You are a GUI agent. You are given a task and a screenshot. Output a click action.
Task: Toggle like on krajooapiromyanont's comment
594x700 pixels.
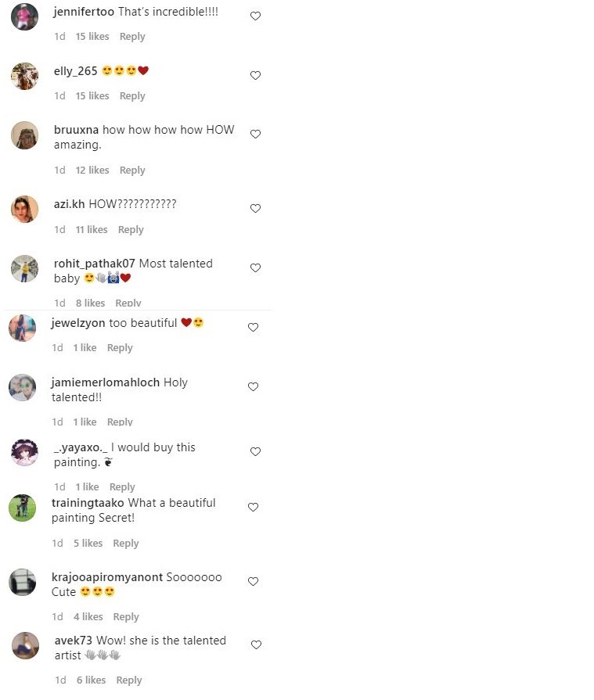pyautogui.click(x=253, y=581)
